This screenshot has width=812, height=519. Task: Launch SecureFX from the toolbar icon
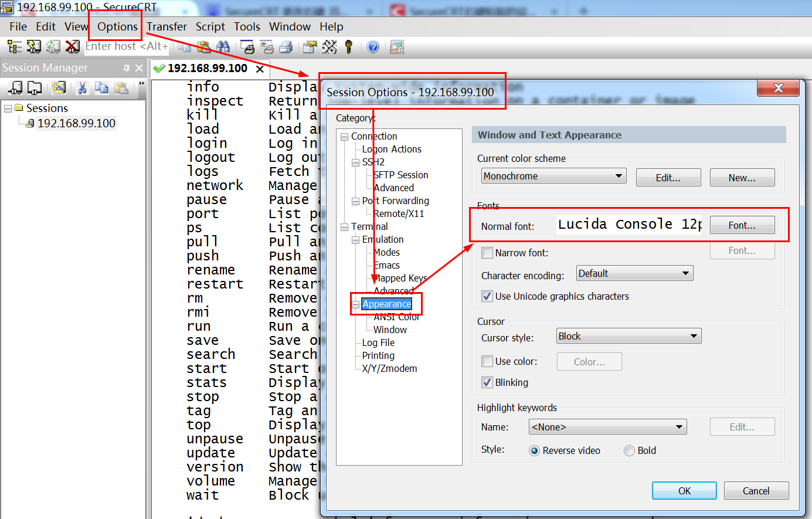[x=397, y=47]
